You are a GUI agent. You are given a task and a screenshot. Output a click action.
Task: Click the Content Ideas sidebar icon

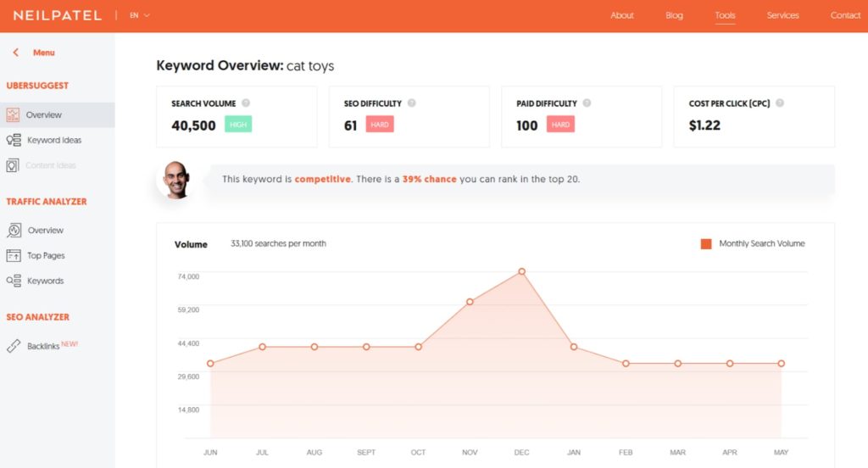13,165
